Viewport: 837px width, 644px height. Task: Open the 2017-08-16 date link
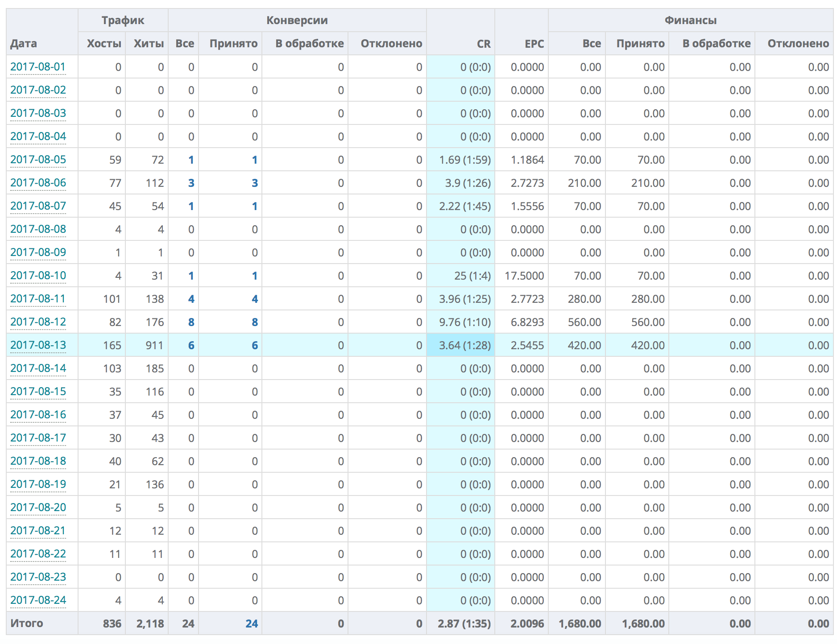tap(38, 415)
